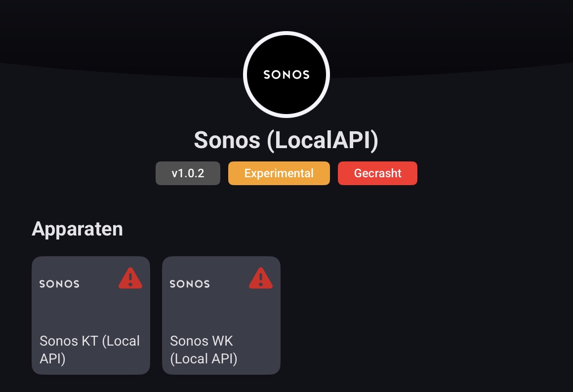Click the red warning triangle on Sonos WK
The image size is (573, 392).
click(261, 278)
